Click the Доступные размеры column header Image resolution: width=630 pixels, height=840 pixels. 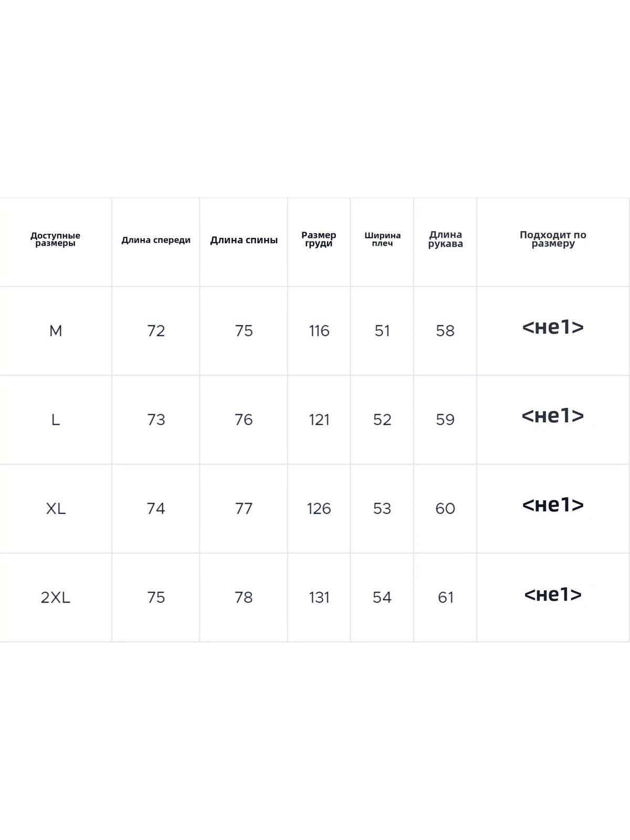coord(55,239)
